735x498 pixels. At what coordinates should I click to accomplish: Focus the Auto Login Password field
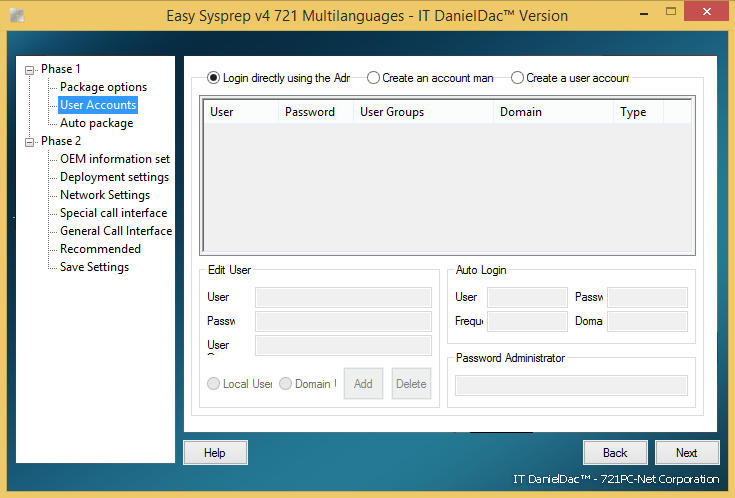click(647, 297)
